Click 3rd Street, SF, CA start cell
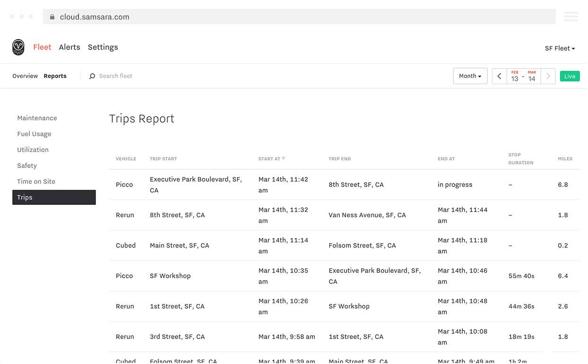This screenshot has width=588, height=364. 177,337
